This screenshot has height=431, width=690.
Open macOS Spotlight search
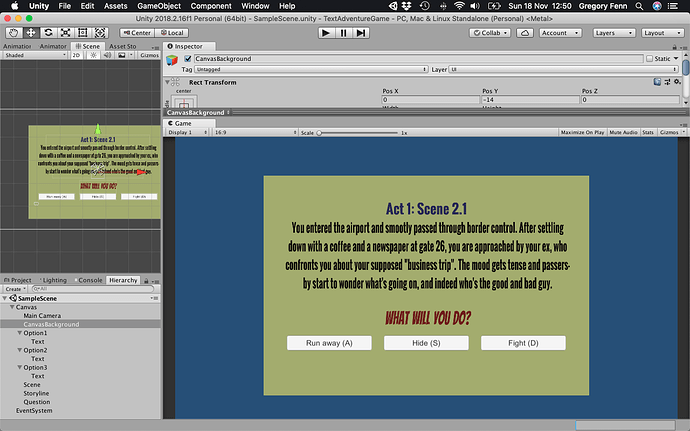click(639, 6)
